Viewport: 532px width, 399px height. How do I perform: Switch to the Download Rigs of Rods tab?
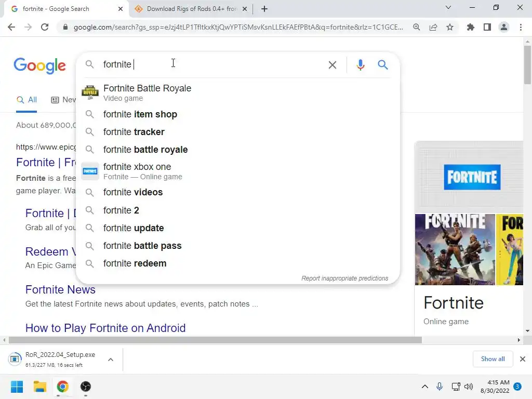point(190,9)
